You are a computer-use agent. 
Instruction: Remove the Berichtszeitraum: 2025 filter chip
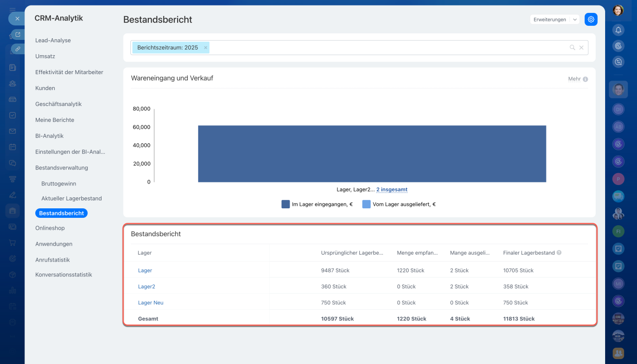pos(206,48)
